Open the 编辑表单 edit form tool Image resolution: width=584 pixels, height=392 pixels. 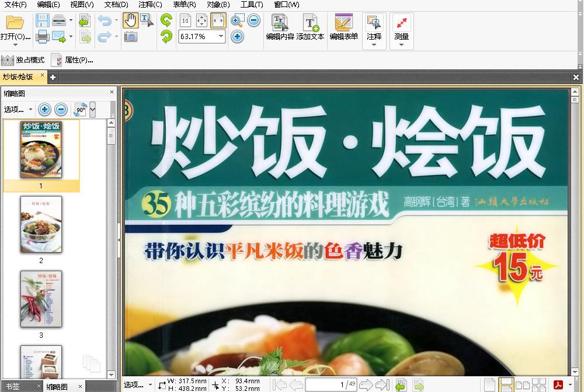click(x=343, y=27)
